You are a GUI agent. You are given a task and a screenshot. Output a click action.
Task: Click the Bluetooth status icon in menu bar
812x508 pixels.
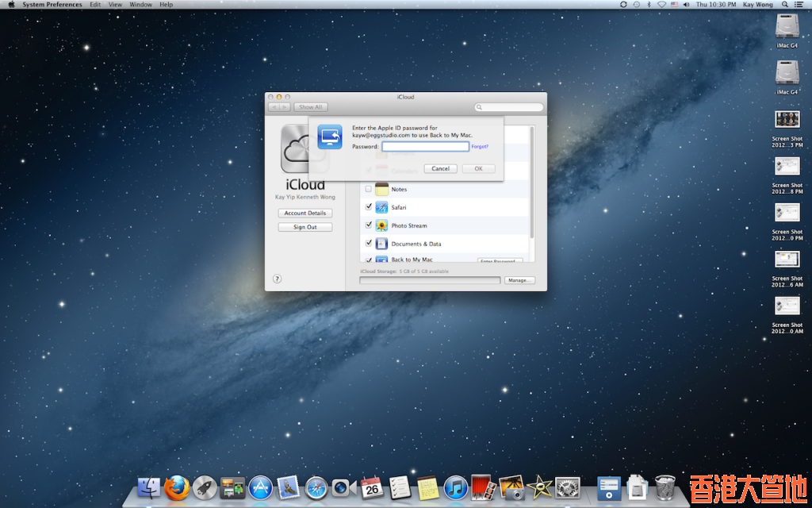(x=649, y=5)
